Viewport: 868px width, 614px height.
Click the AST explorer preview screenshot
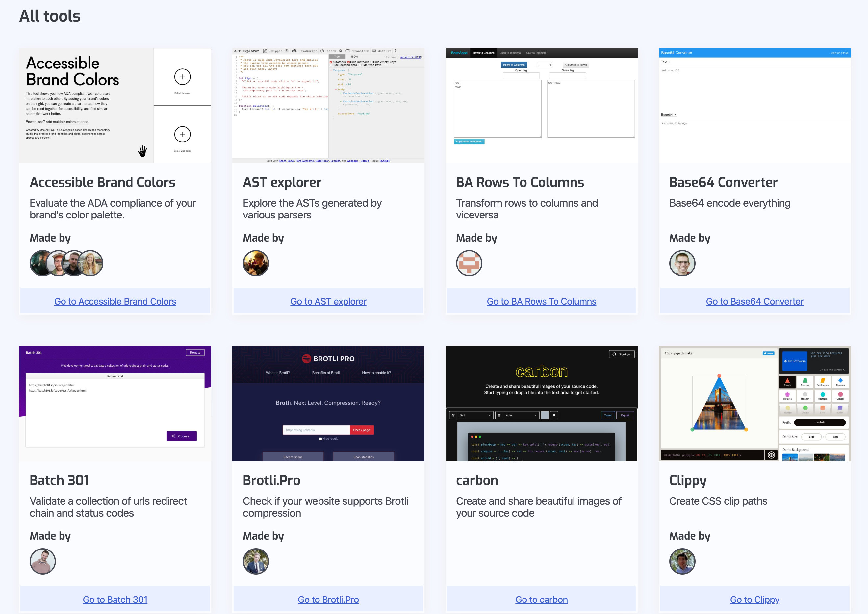click(328, 106)
